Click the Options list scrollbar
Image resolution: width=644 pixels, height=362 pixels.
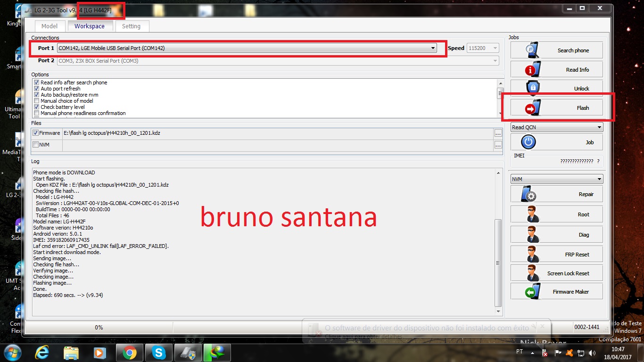[x=500, y=98]
